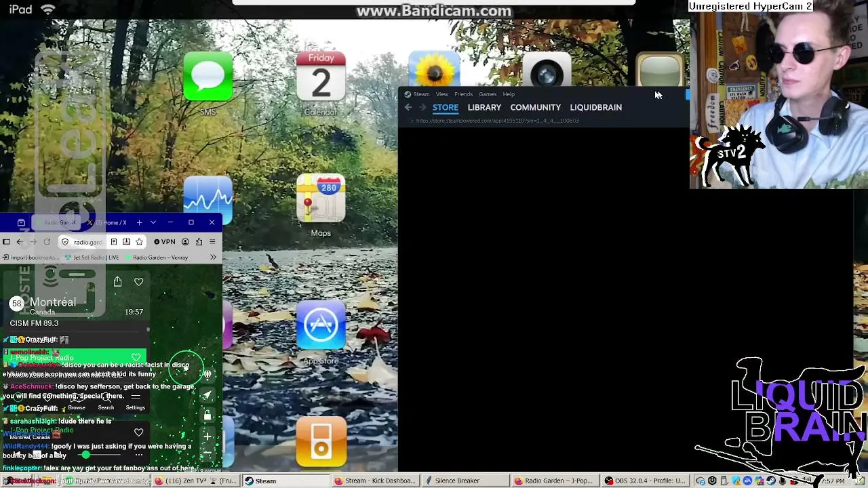Viewport: 868px width, 488px height.
Task: Expand the browser tab list chevron
Action: 153,222
